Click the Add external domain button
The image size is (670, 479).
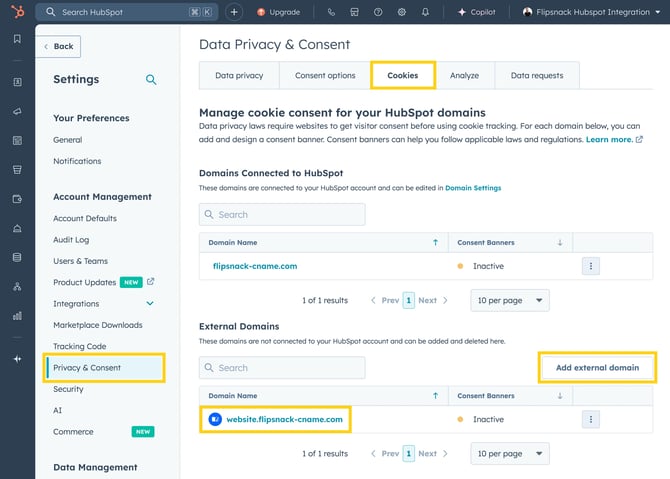click(x=597, y=368)
